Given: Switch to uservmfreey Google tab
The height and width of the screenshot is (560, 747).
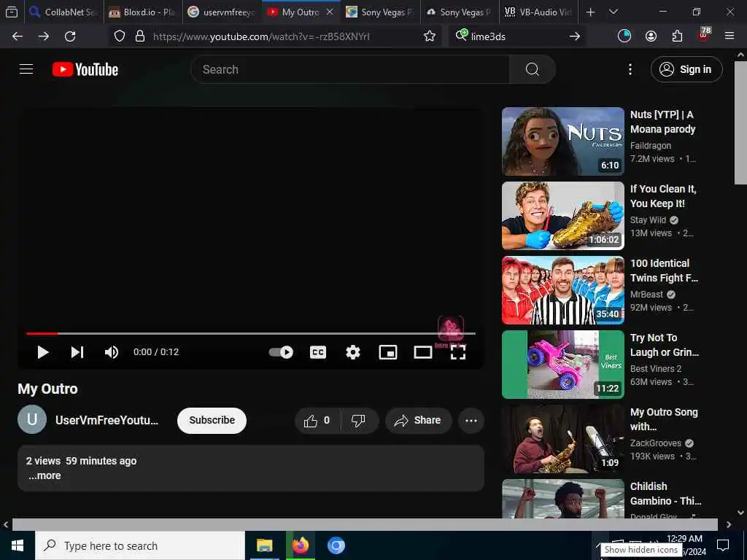Looking at the screenshot, I should [x=222, y=12].
